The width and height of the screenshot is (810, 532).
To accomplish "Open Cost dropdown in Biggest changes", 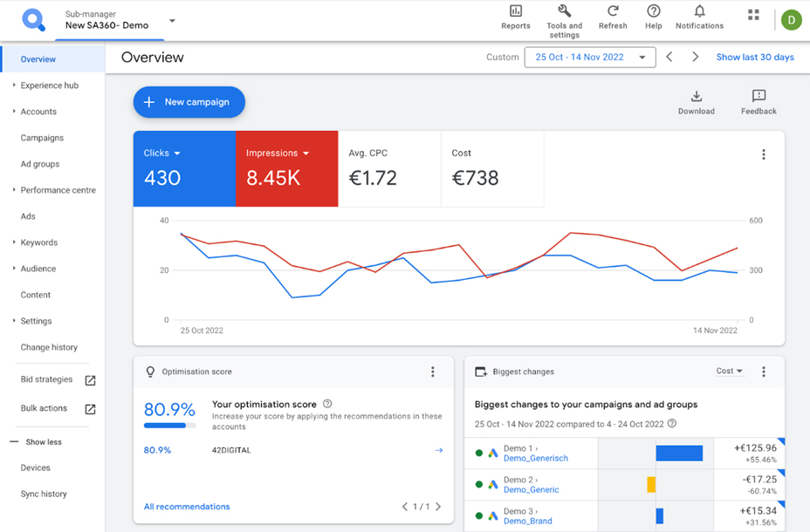I will tap(730, 371).
